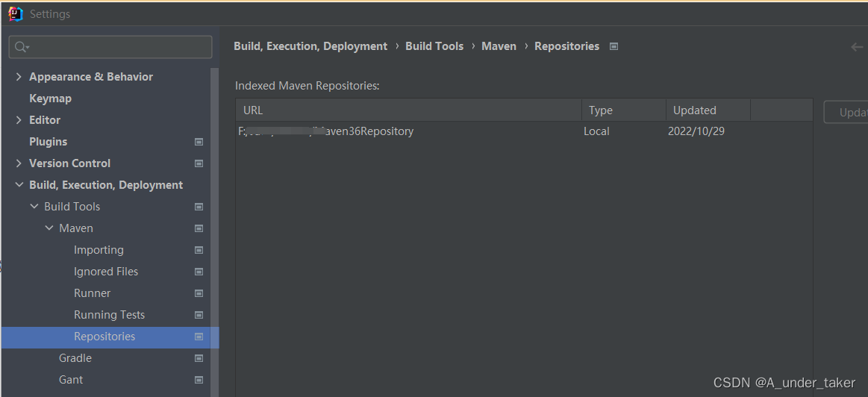868x397 pixels.
Task: Click the back arrow in the settings header
Action: 857,47
